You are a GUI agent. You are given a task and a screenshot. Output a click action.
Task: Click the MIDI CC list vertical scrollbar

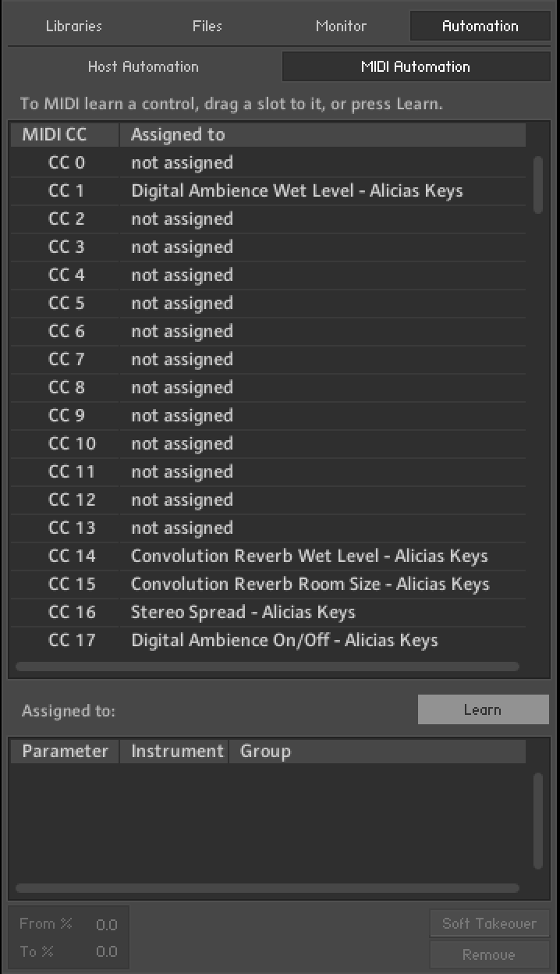coord(538,184)
